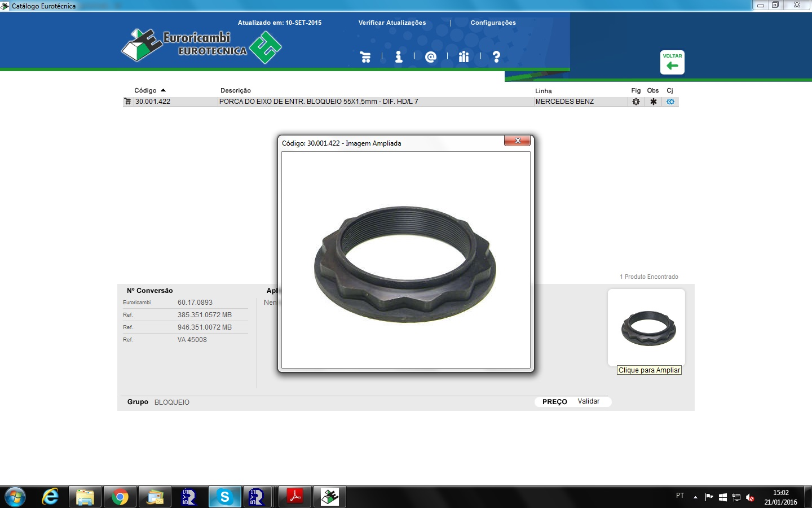812x508 pixels.
Task: Sort the list by the Código column
Action: pyautogui.click(x=145, y=90)
